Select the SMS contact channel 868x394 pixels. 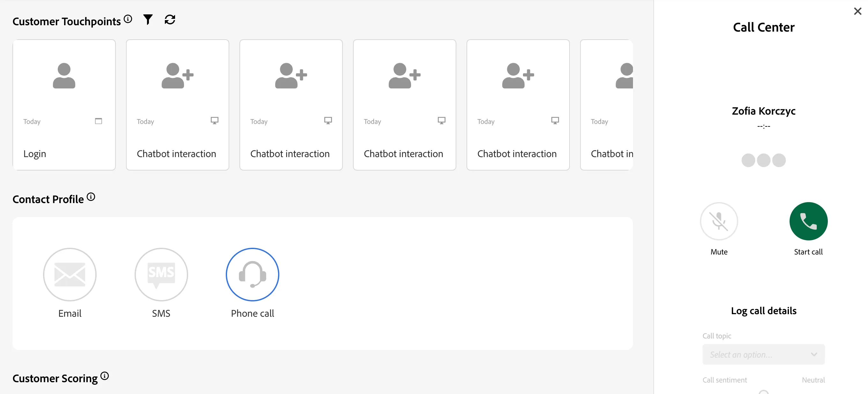tap(161, 275)
